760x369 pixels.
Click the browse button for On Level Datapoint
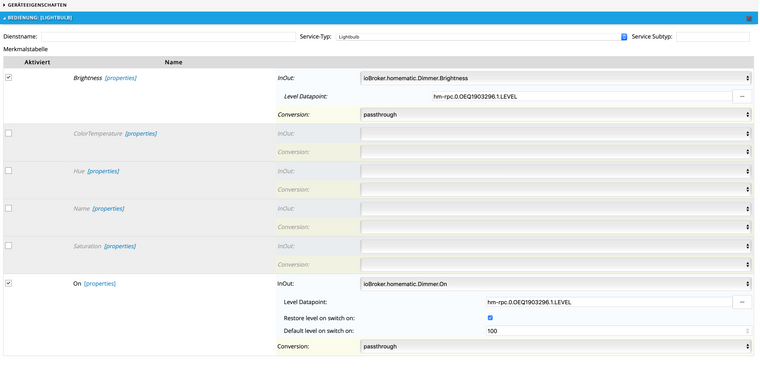pos(742,302)
